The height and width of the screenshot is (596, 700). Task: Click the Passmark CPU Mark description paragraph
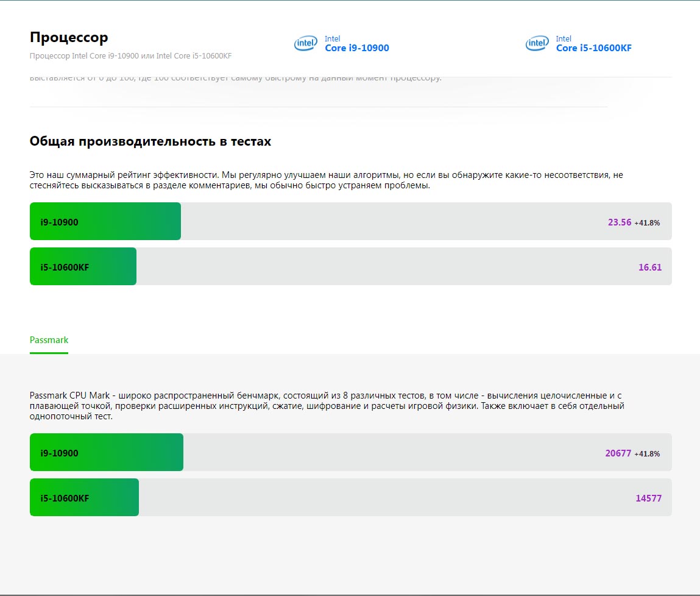point(326,406)
